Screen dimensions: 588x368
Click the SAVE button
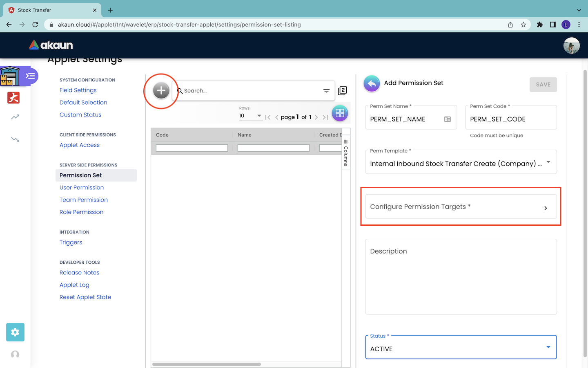543,85
